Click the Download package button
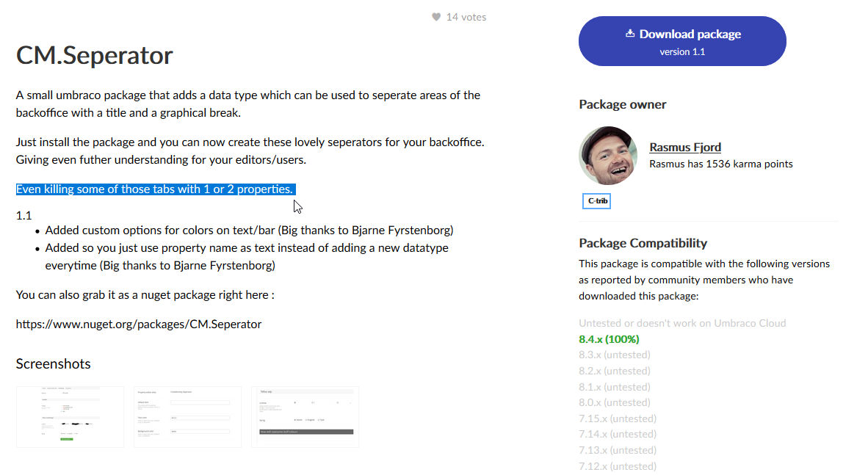Screen dimensions: 868x475 point(682,41)
